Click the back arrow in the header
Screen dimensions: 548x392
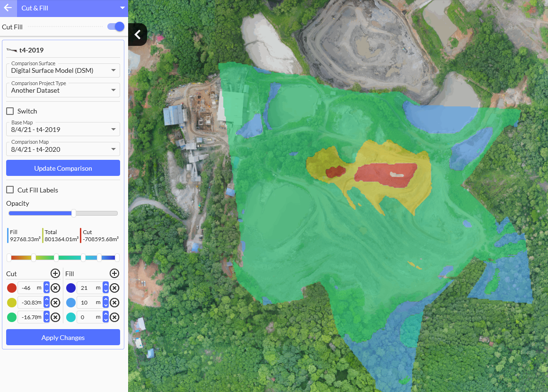tap(8, 8)
